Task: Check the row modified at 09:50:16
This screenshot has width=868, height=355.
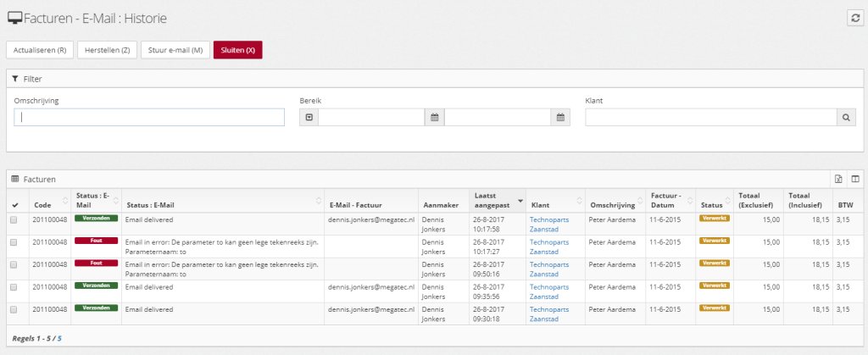Action: pyautogui.click(x=14, y=264)
